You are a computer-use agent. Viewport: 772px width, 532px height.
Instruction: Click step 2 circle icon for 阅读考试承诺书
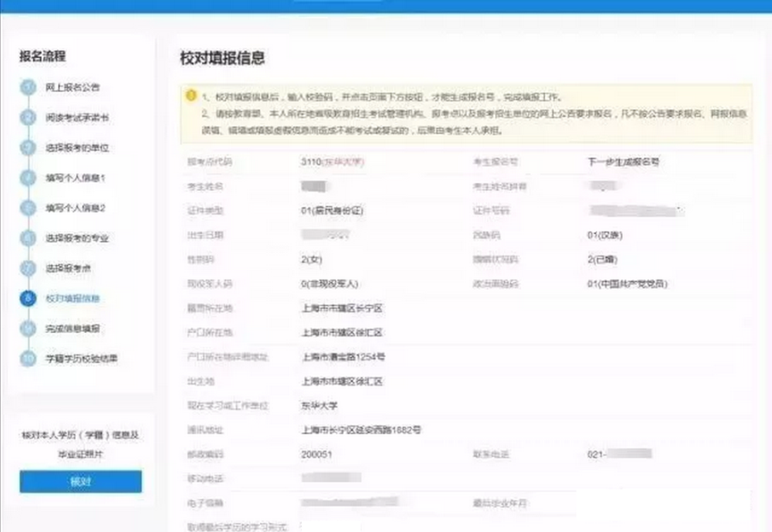28,117
